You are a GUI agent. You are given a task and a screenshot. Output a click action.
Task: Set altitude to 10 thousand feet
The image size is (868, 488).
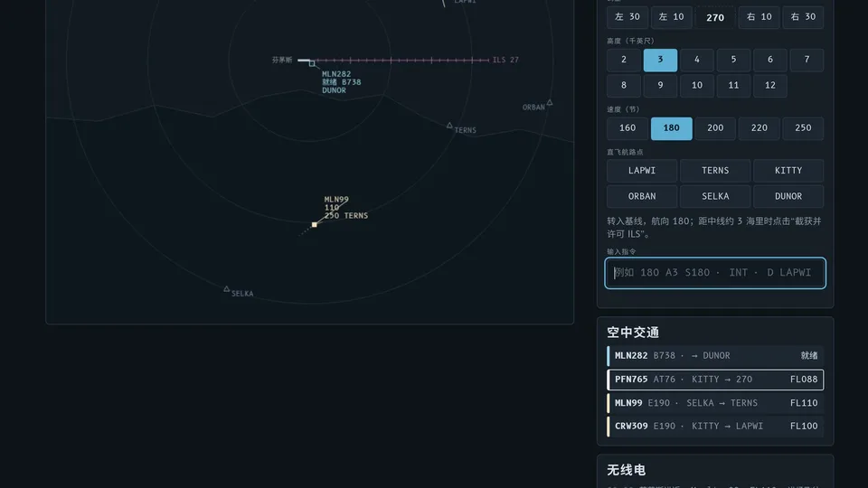pos(696,85)
